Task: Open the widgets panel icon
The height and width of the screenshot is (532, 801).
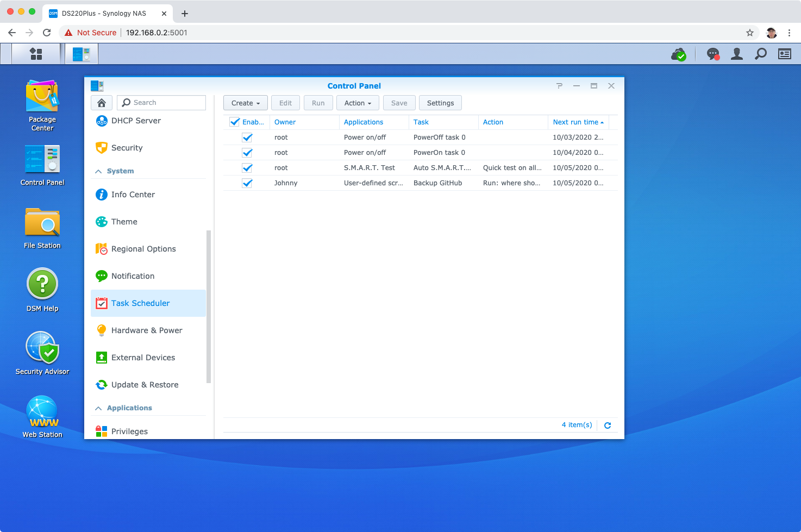Action: coord(785,54)
